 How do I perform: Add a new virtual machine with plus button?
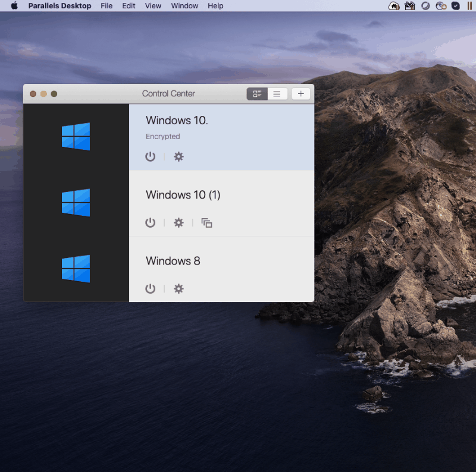click(x=301, y=94)
